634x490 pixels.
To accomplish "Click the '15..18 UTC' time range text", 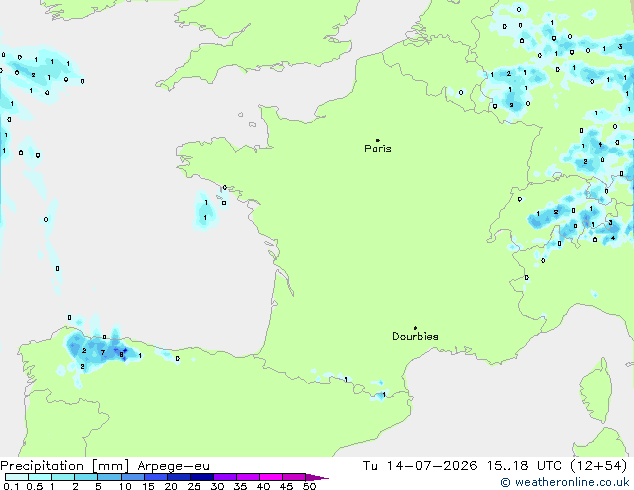I will (524, 465).
